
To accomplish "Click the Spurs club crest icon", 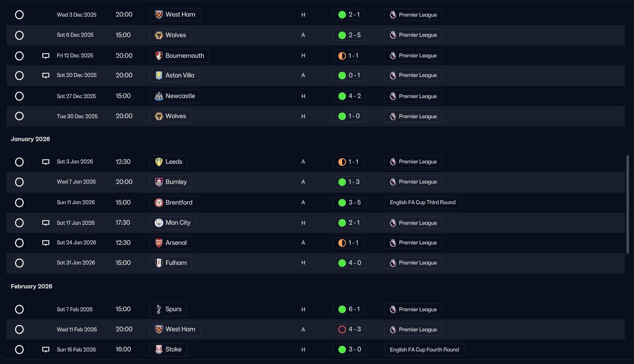I will click(x=159, y=309).
